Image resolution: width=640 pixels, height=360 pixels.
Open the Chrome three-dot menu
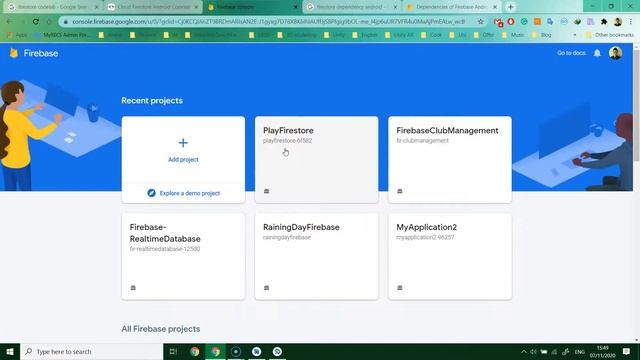pyautogui.click(x=631, y=22)
